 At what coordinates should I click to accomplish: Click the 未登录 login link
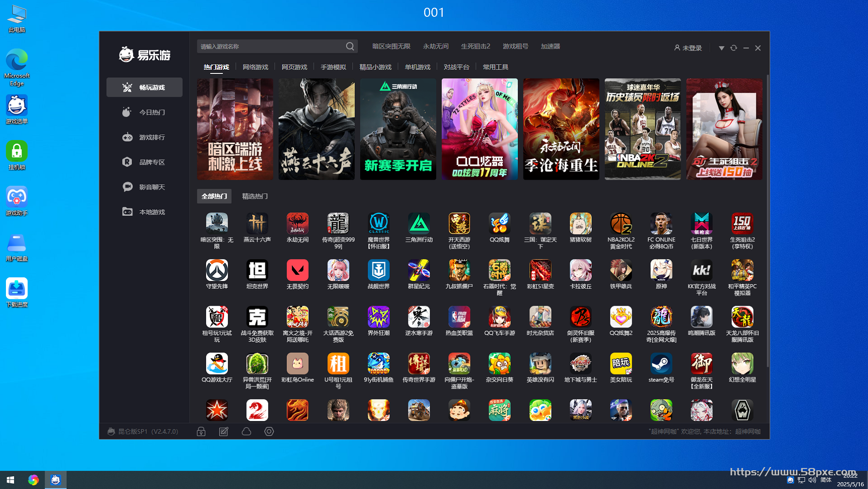pyautogui.click(x=688, y=48)
